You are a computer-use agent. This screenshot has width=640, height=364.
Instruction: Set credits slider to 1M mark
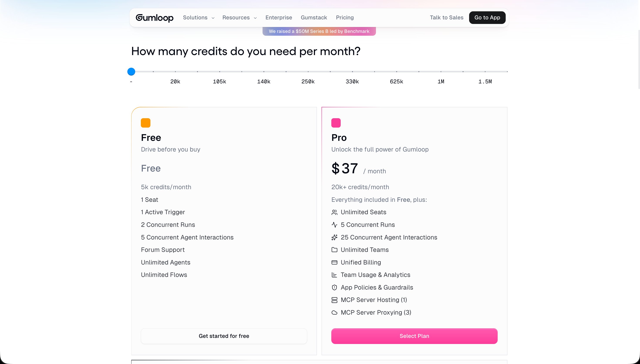coord(441,72)
